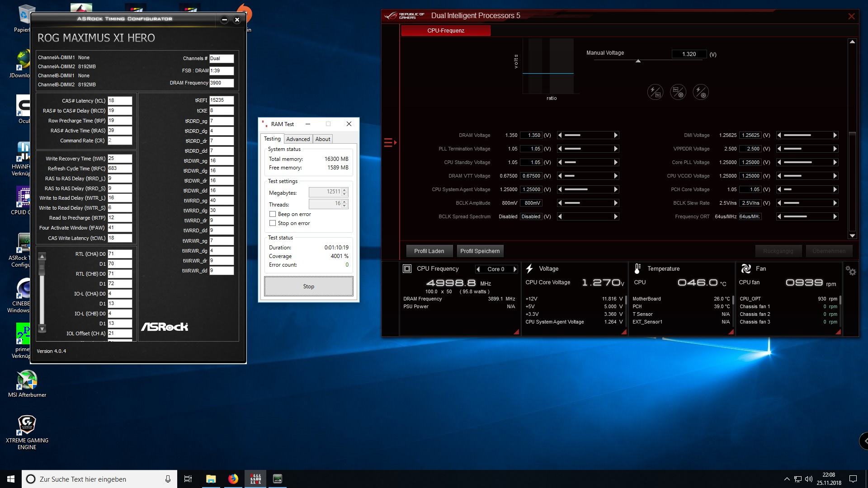Click the volume icon in the system tray
This screenshot has height=488, width=868.
[x=809, y=479]
